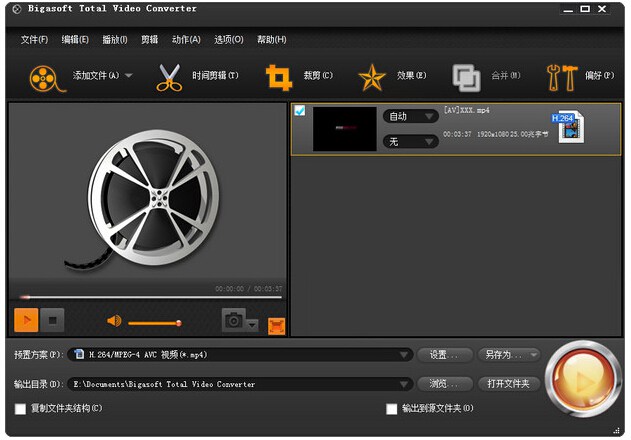This screenshot has width=631, height=440.
Task: Close the Bigasoft Total Video Converter
Action: [x=602, y=9]
